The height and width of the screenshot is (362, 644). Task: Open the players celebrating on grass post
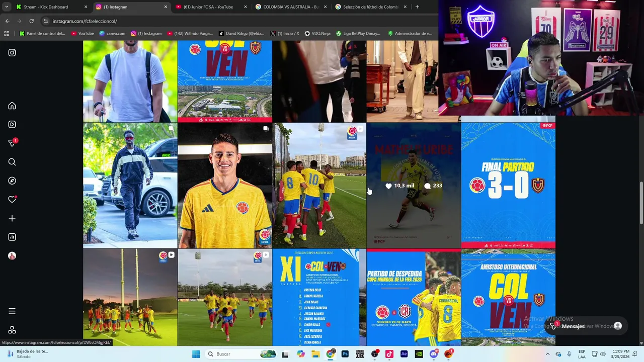click(x=224, y=297)
